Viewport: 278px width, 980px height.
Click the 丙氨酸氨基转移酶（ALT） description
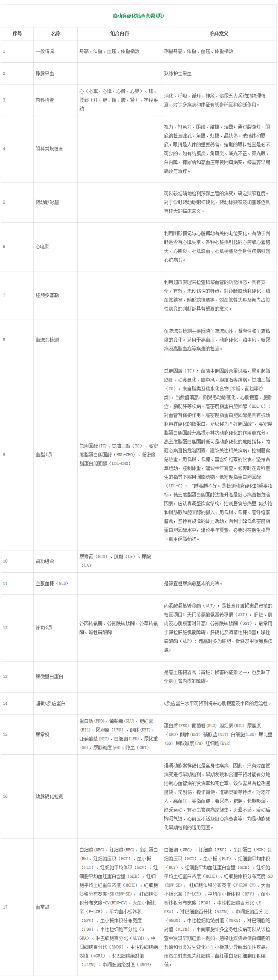(x=218, y=628)
